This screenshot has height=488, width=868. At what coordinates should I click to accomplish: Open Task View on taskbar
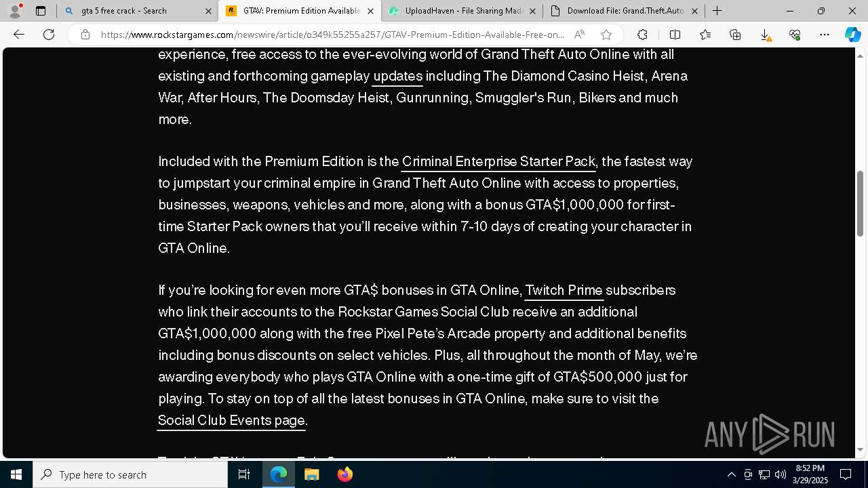[244, 474]
